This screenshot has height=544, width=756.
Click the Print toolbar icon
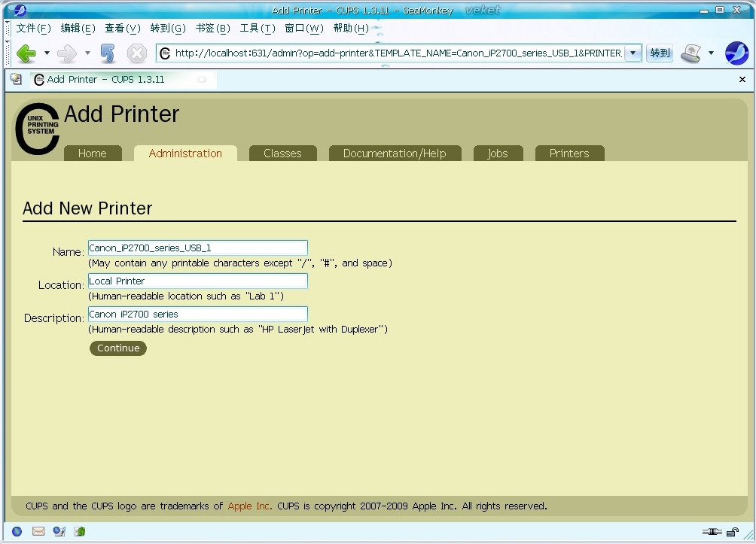pyautogui.click(x=690, y=53)
